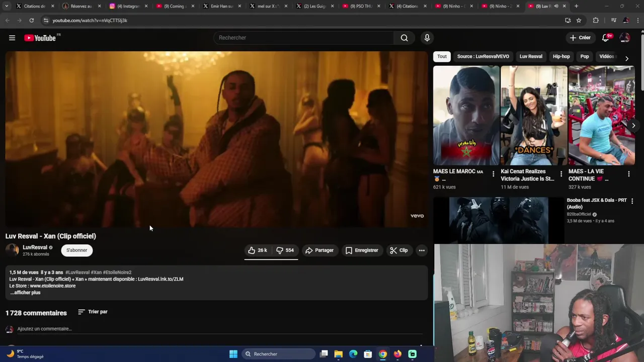Open options for Booba feat JSX video
This screenshot has width=644, height=362.
[632, 201]
